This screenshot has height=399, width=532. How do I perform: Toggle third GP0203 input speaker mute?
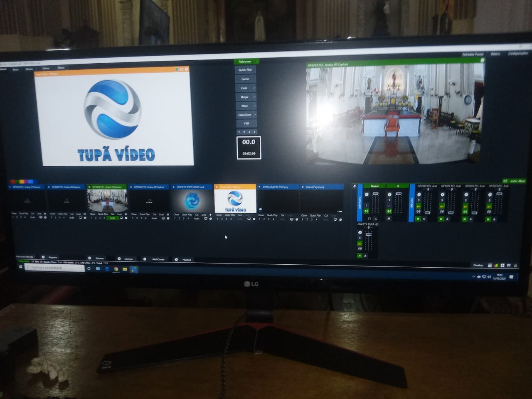tap(465, 212)
